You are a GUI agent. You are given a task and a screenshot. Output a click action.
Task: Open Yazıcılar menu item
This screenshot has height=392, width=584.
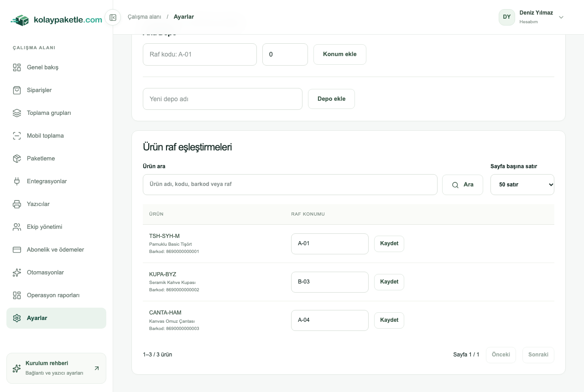pos(56,204)
